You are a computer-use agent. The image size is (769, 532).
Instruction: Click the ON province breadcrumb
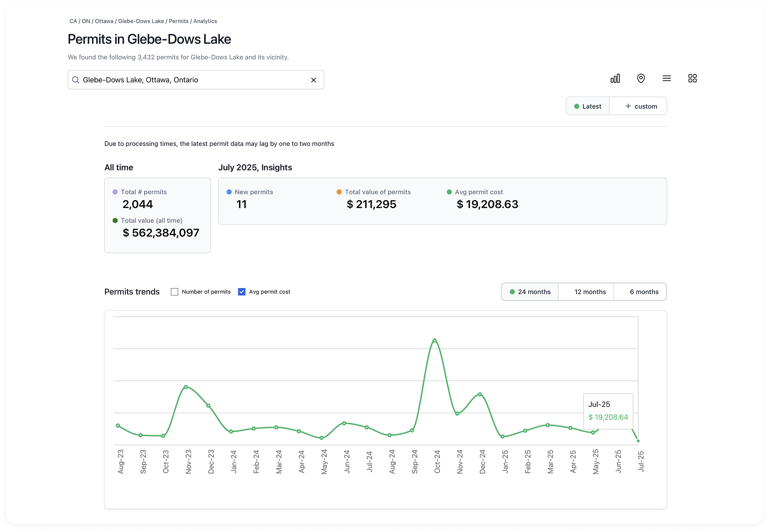86,21
